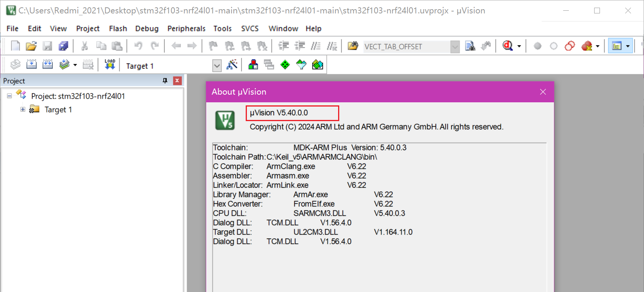
Task: Save all files with the stacked floppy icon
Action: [x=63, y=46]
